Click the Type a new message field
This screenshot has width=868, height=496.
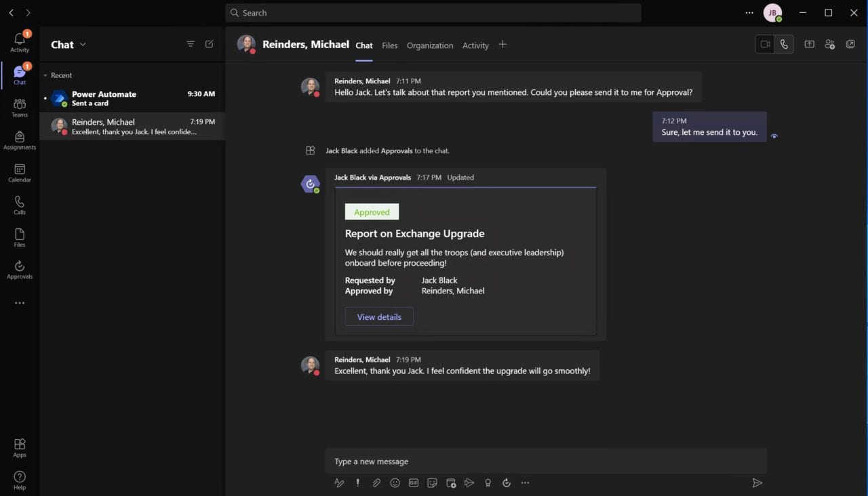point(546,461)
